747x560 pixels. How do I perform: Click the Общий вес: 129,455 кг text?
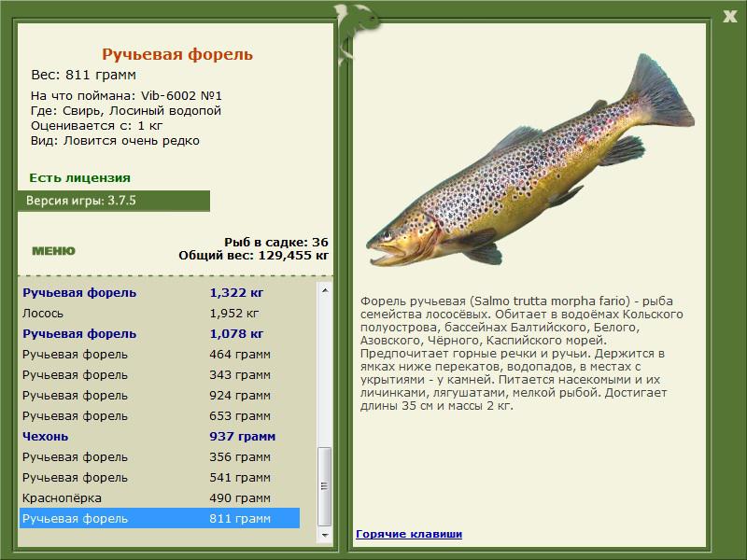coord(253,256)
